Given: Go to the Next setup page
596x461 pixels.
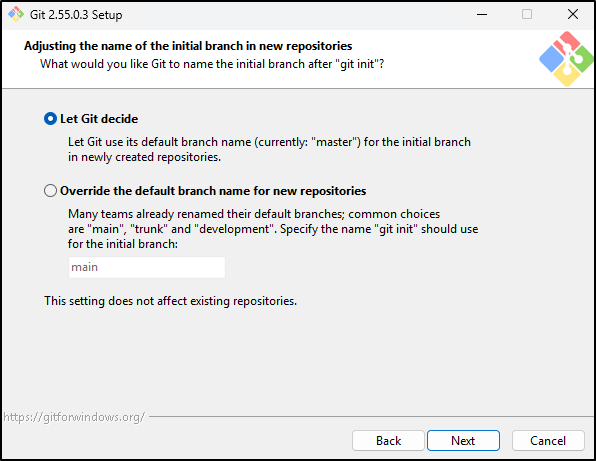Looking at the screenshot, I should point(463,440).
